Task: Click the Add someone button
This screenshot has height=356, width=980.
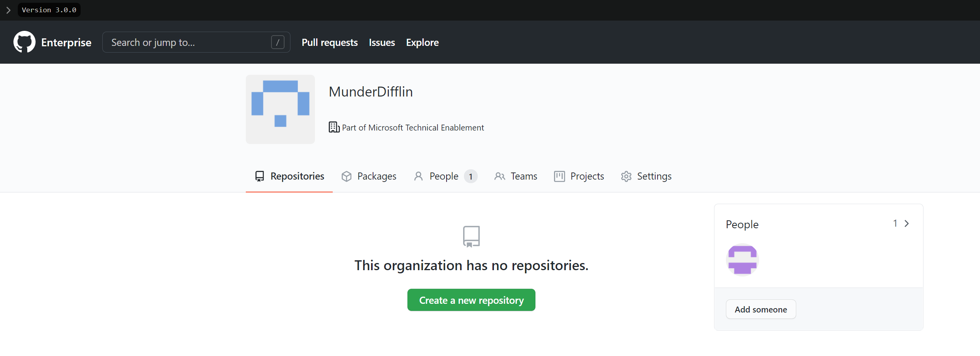Action: (761, 309)
